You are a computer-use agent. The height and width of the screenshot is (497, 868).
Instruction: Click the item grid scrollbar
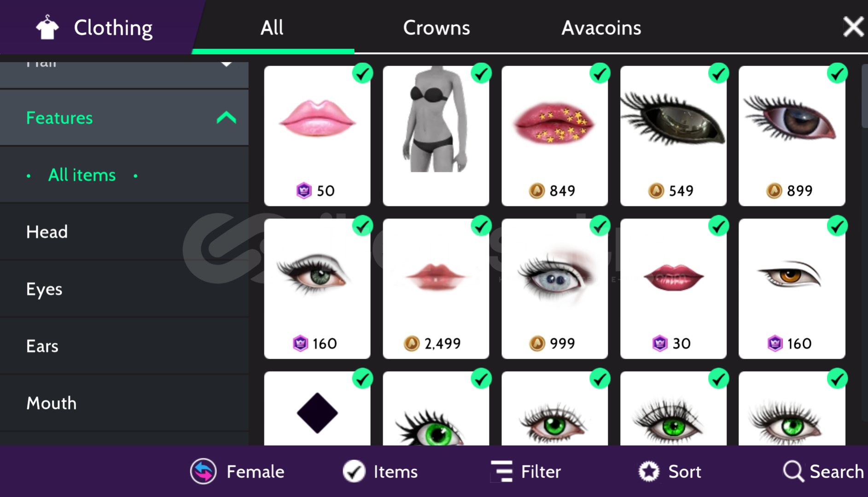[864, 97]
